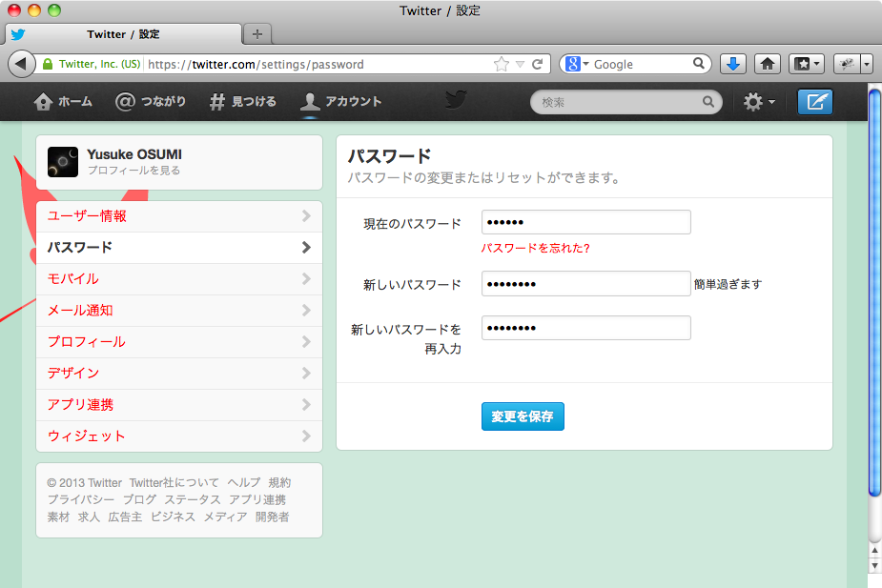Screen dimensions: 882x588
Task: Click the vertical scrollbar thumb
Action: tap(874, 293)
